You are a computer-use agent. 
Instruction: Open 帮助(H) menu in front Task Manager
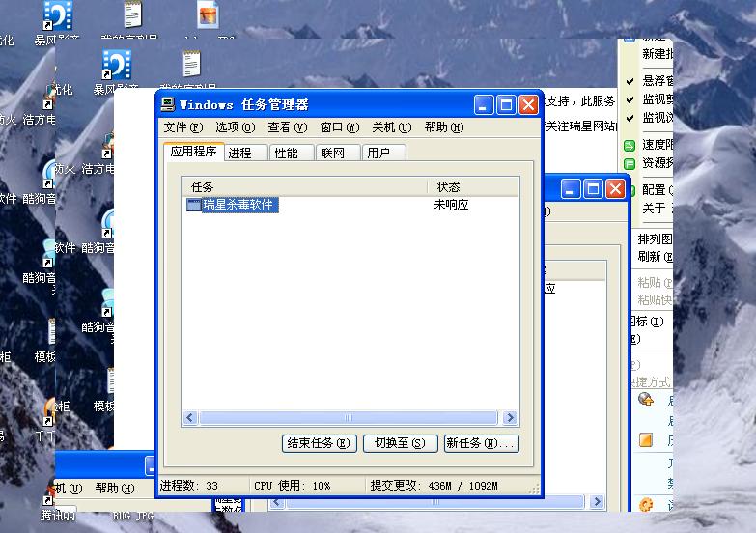pos(444,127)
